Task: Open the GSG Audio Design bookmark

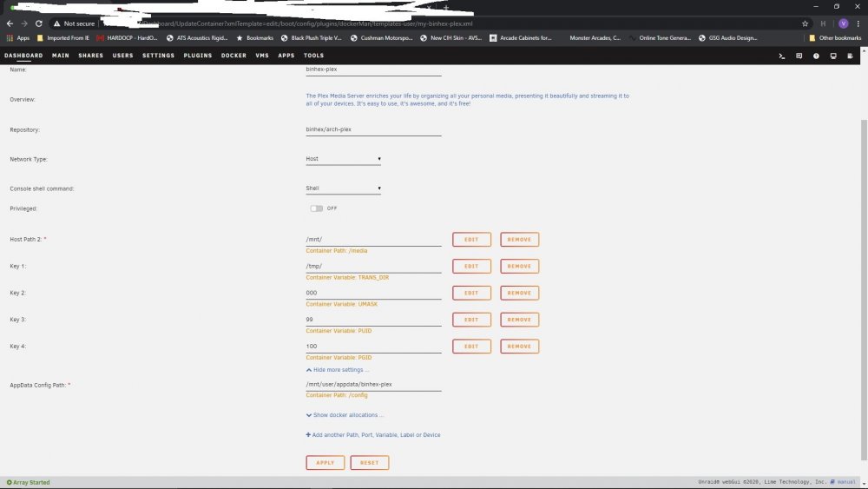Action: 728,38
